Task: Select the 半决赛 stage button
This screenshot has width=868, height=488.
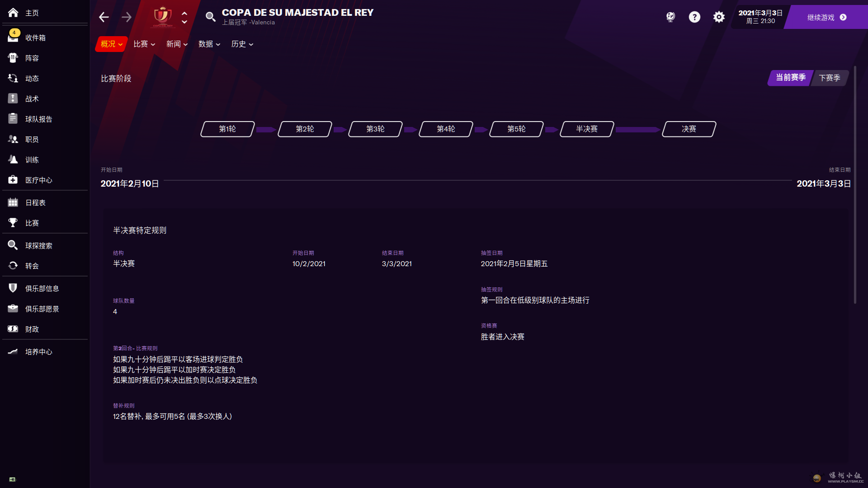Action: 587,129
